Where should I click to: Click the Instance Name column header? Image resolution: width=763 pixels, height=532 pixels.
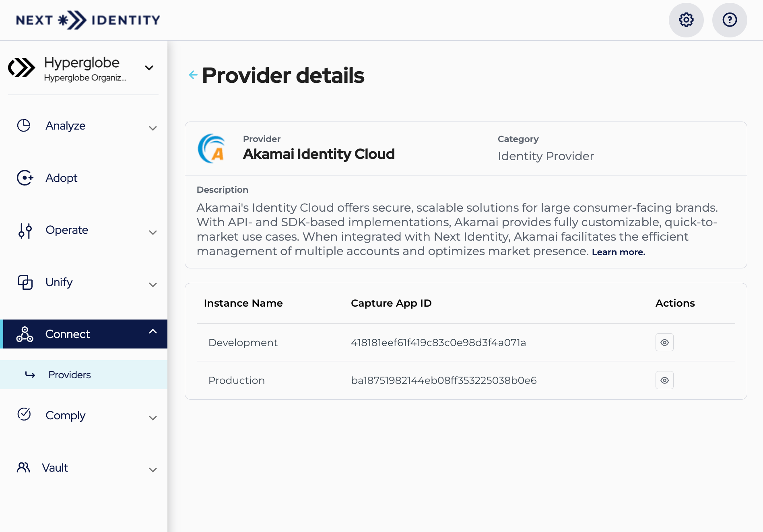pos(243,303)
